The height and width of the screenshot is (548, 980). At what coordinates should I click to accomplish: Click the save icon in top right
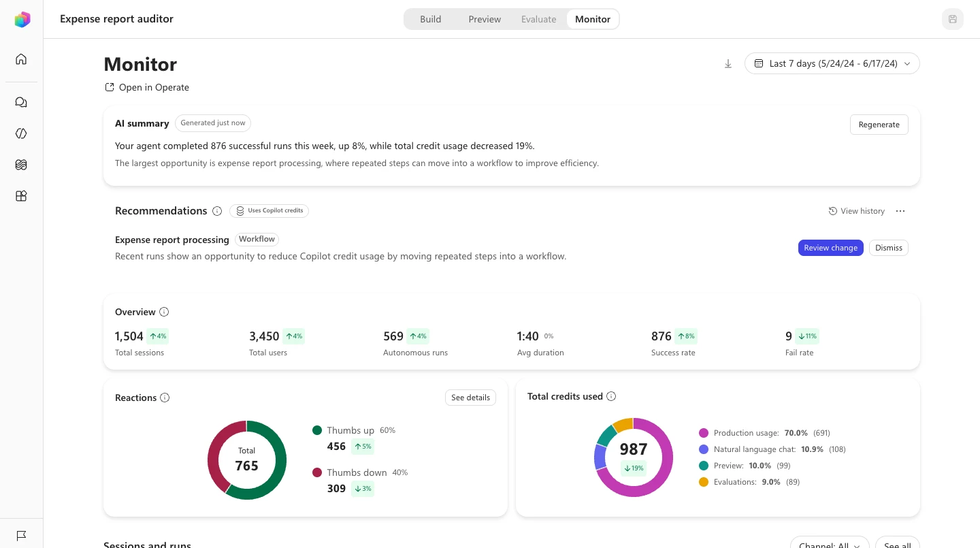953,19
